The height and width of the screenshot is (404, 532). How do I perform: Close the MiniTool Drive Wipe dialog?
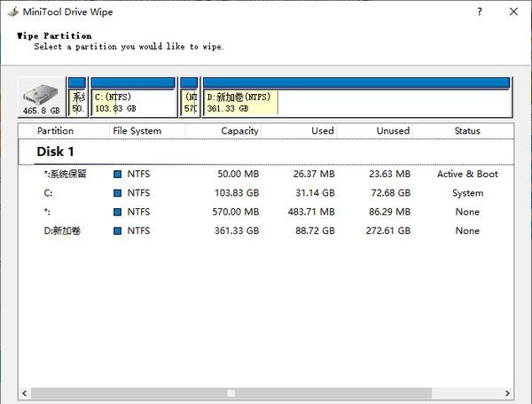pyautogui.click(x=513, y=12)
